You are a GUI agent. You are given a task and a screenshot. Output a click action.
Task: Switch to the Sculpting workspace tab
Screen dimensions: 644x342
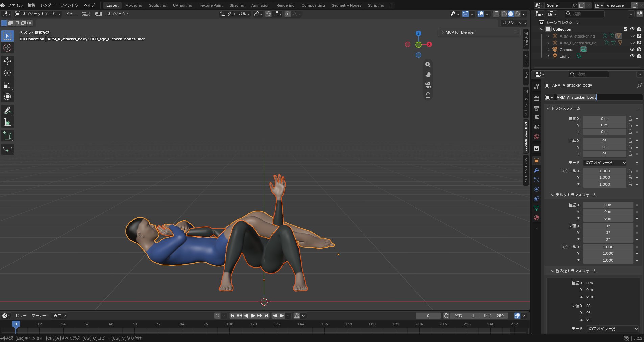(x=158, y=5)
